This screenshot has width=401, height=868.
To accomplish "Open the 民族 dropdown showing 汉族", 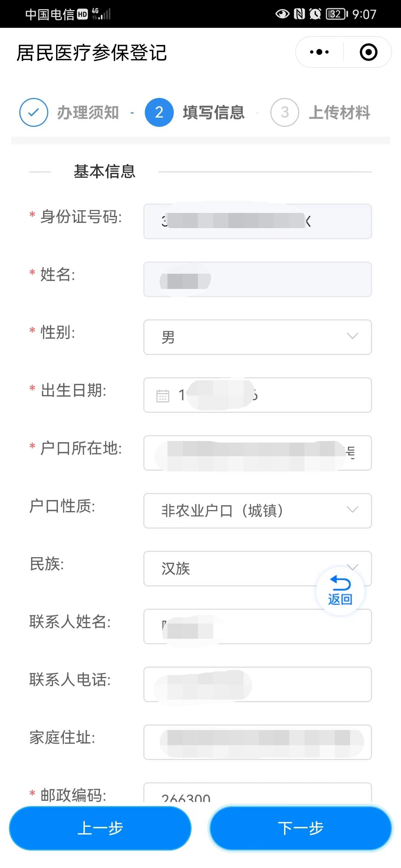I will pyautogui.click(x=238, y=568).
